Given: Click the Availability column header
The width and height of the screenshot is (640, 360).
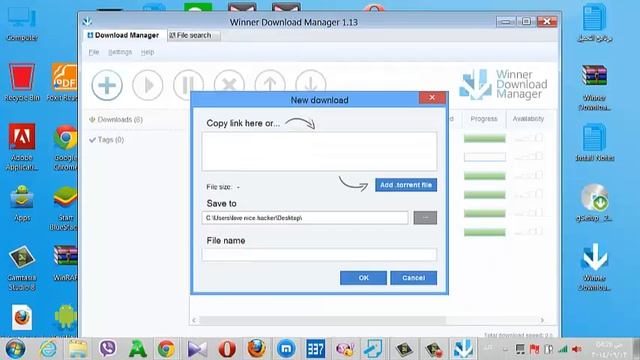Looking at the screenshot, I should (528, 119).
